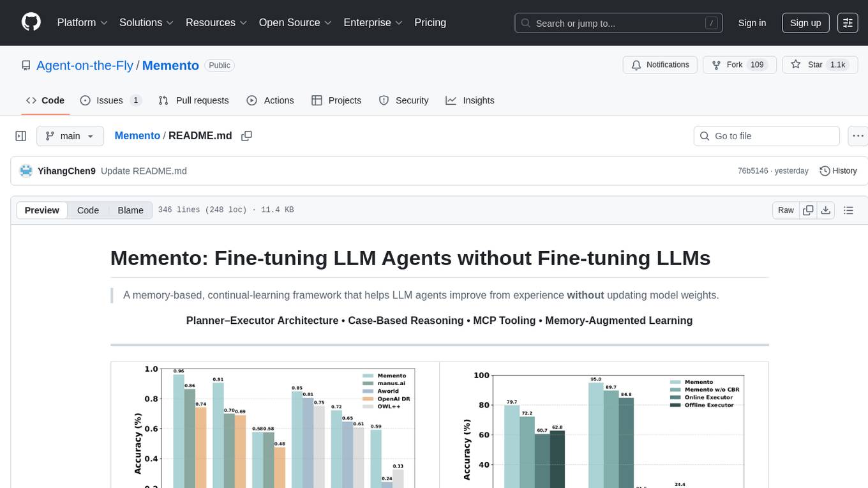View file History
The height and width of the screenshot is (488, 868).
click(x=838, y=171)
